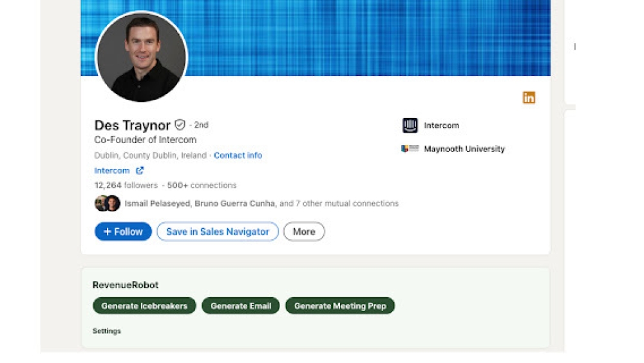The height and width of the screenshot is (363, 644).
Task: Click the Intercom company name on the right
Action: [442, 125]
